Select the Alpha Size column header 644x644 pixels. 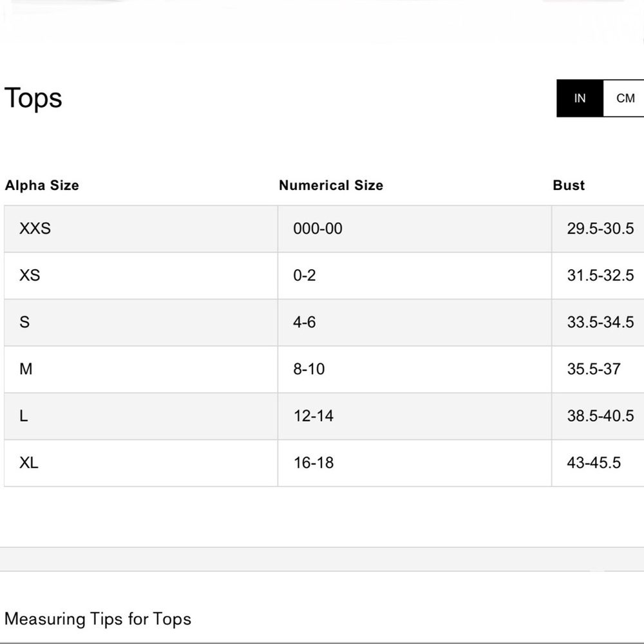[42, 185]
